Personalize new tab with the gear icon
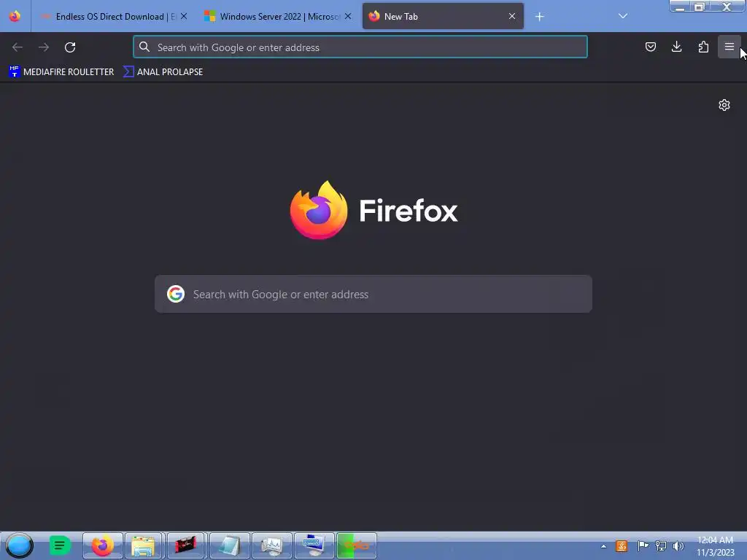The image size is (747, 560). tap(724, 105)
